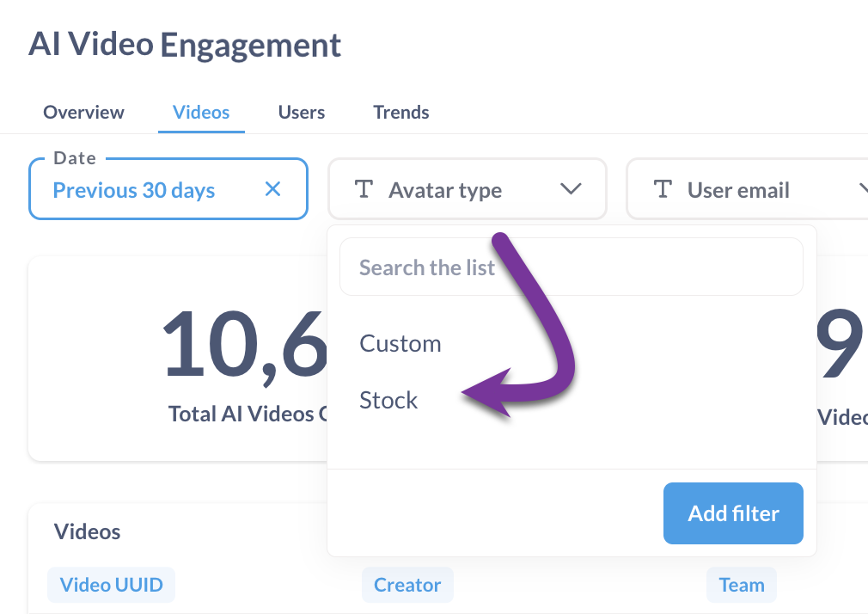
Task: Click the Creator column label
Action: tap(407, 584)
